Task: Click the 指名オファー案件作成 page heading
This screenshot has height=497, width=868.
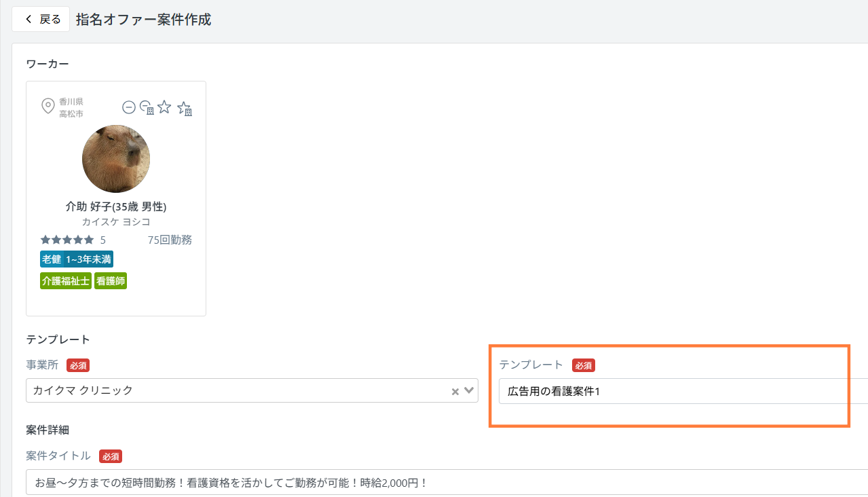Action: click(144, 20)
